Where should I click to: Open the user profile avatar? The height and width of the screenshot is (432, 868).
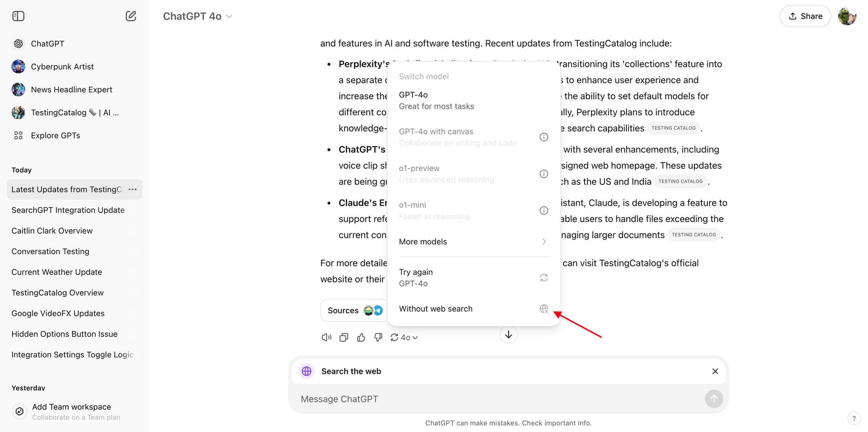[x=847, y=16]
